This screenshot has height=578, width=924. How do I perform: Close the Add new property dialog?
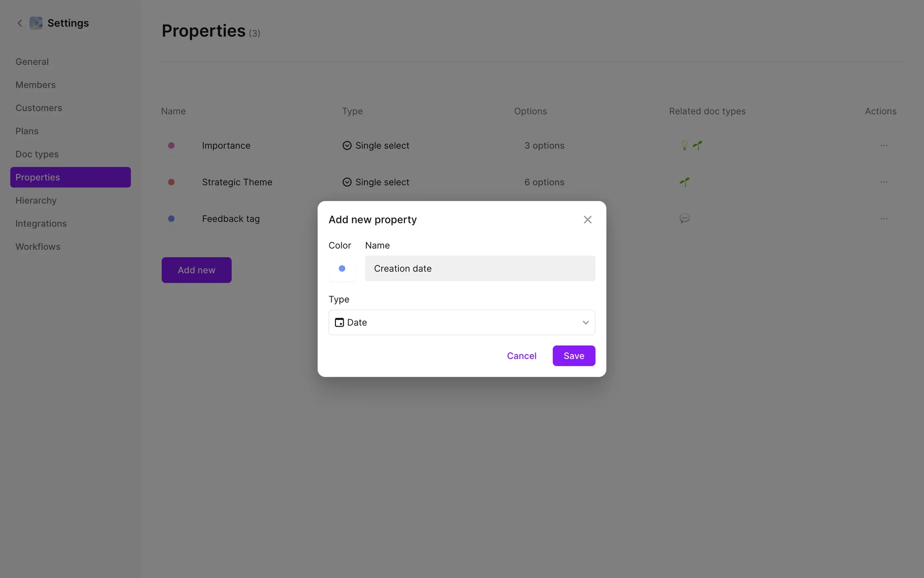pos(588,220)
